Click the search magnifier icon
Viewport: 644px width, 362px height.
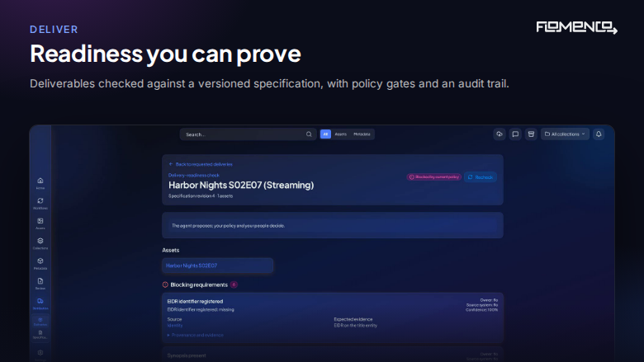(309, 134)
